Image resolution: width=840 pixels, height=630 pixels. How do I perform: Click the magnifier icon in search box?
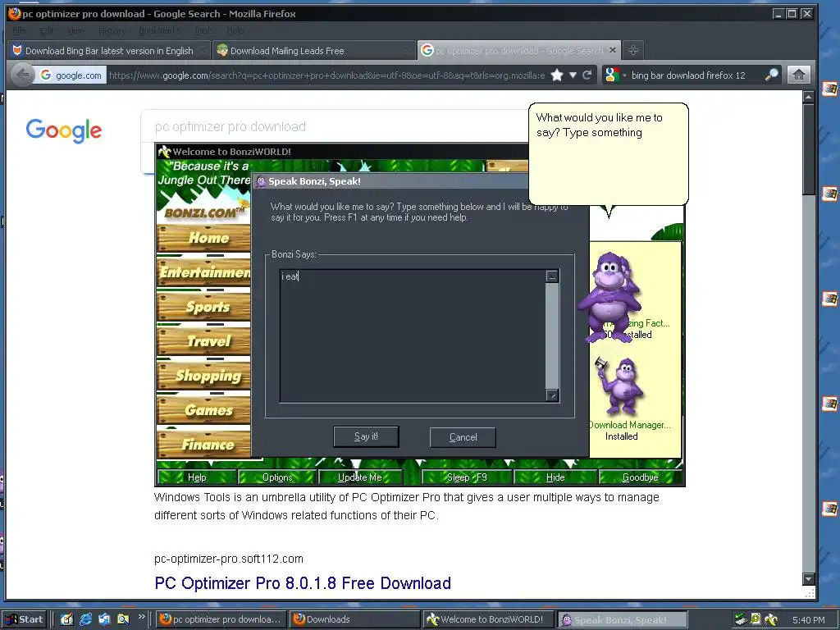[x=771, y=75]
